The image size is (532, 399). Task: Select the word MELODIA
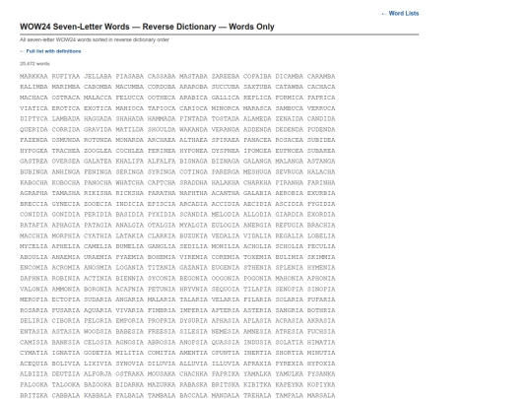pyautogui.click(x=226, y=215)
